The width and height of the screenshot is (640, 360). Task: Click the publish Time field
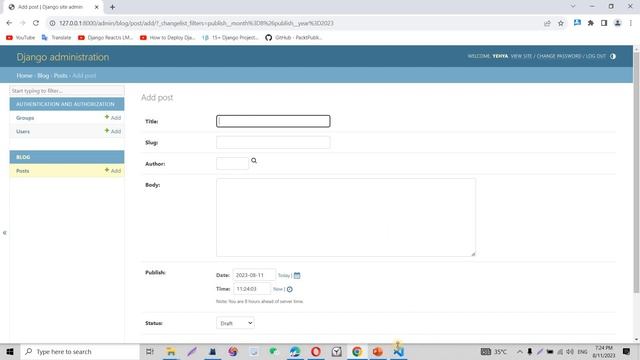coord(251,289)
